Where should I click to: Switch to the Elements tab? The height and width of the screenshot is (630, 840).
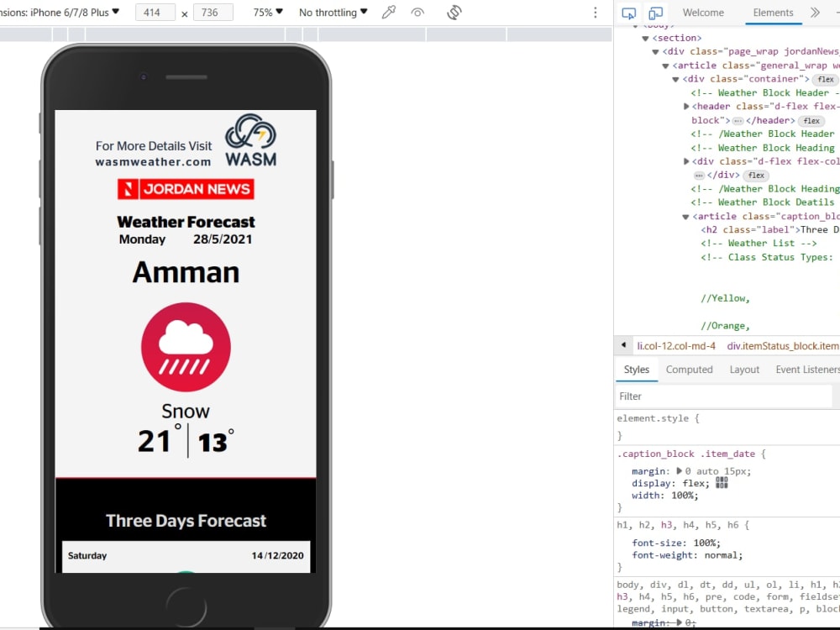click(x=773, y=13)
